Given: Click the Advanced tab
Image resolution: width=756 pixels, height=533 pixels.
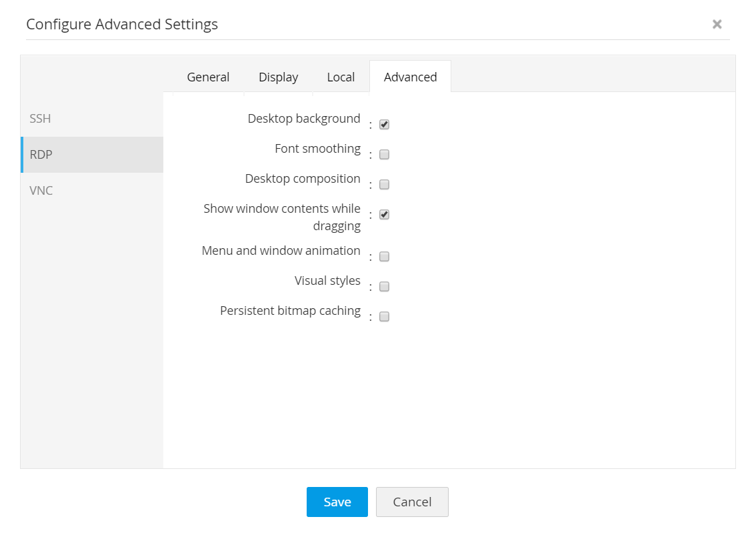Looking at the screenshot, I should click(x=410, y=77).
